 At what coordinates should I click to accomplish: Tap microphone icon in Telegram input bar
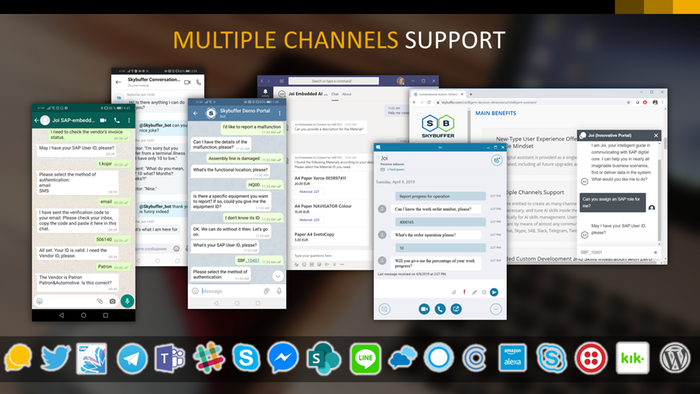[279, 291]
